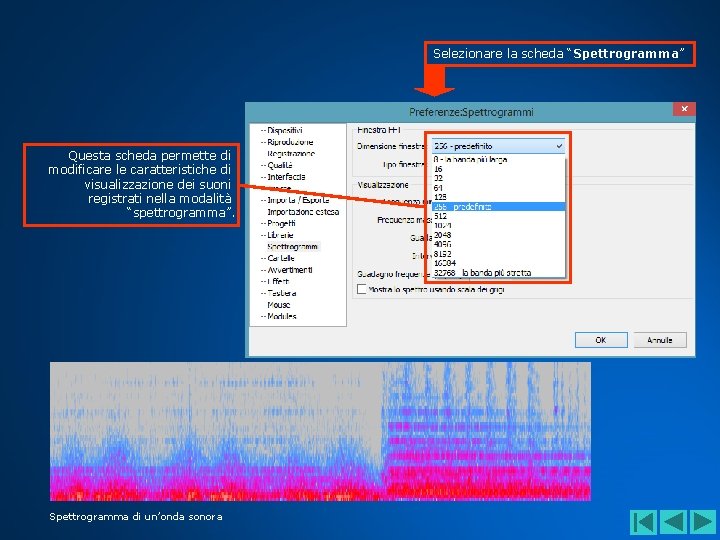Choose window size 64 option
The height and width of the screenshot is (540, 720).
click(x=498, y=188)
